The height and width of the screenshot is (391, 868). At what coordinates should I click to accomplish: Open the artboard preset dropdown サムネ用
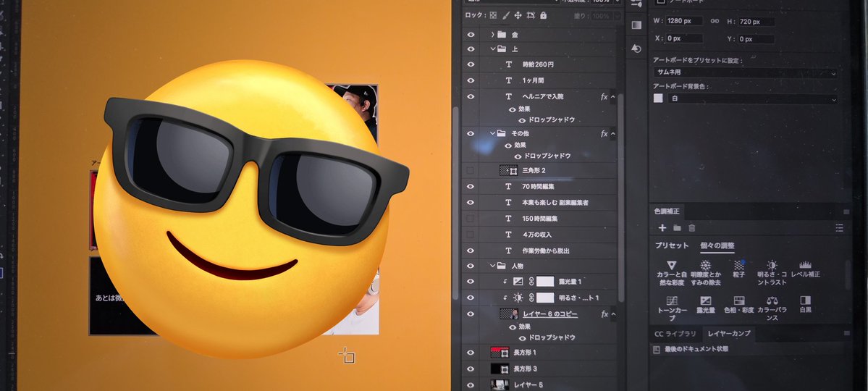pyautogui.click(x=745, y=72)
